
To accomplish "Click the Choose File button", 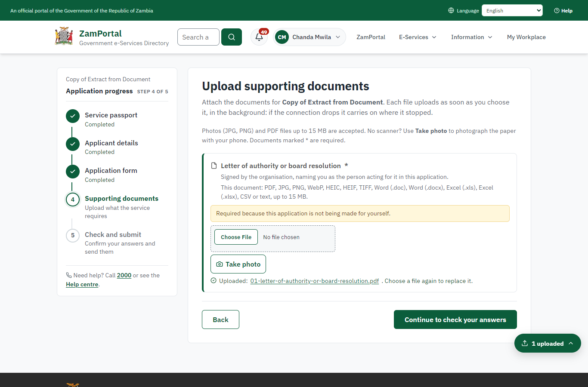I will [236, 237].
